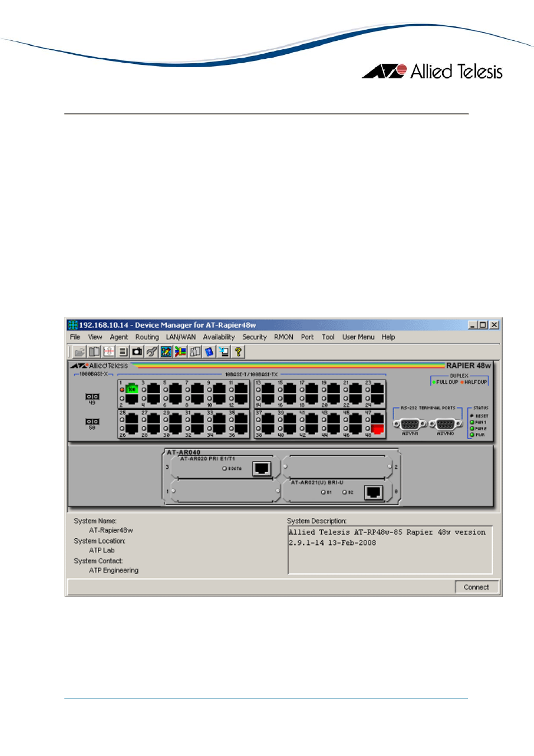
Task: Click switch port 3 jack
Action: click(x=153, y=388)
